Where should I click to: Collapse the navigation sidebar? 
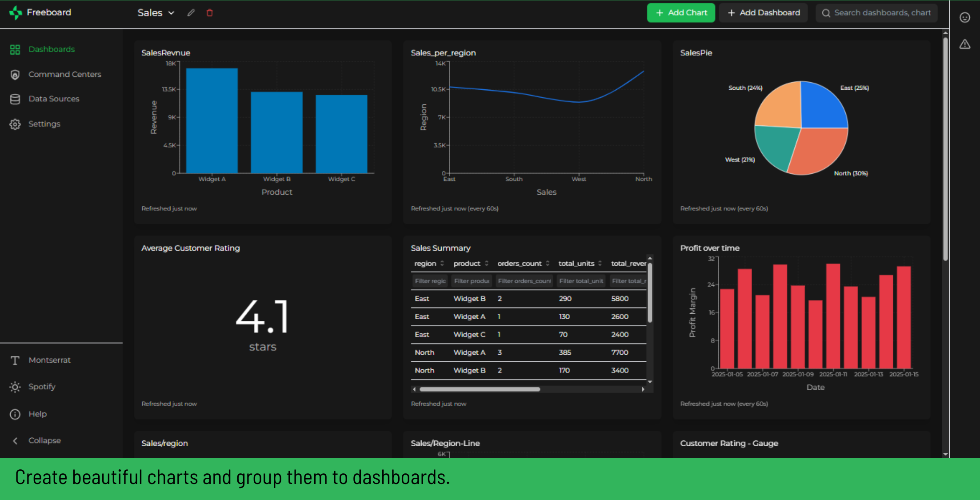[44, 440]
